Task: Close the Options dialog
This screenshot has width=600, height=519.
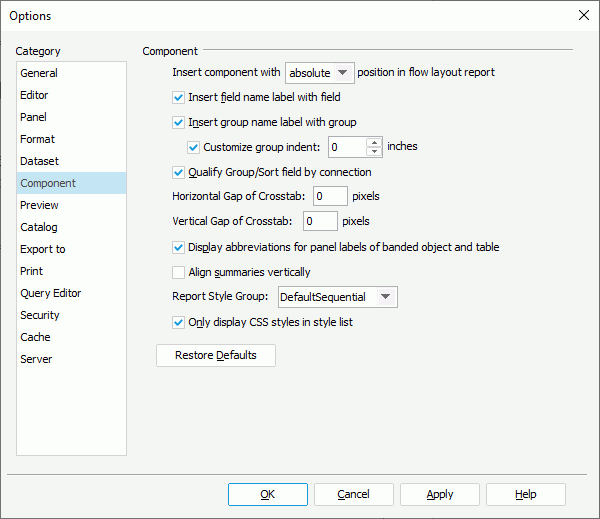Action: click(584, 15)
